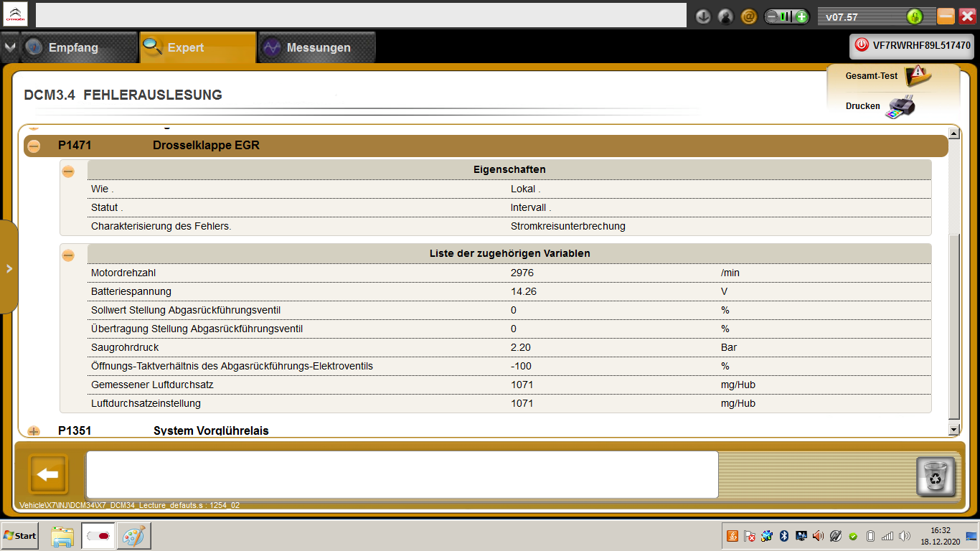Click the network signal bars tray icon
Viewport: 980px width, 551px height.
[x=887, y=536]
